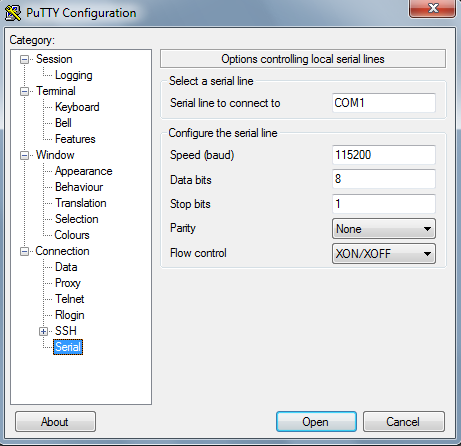Select the Bell category
The image size is (461, 446).
point(63,123)
